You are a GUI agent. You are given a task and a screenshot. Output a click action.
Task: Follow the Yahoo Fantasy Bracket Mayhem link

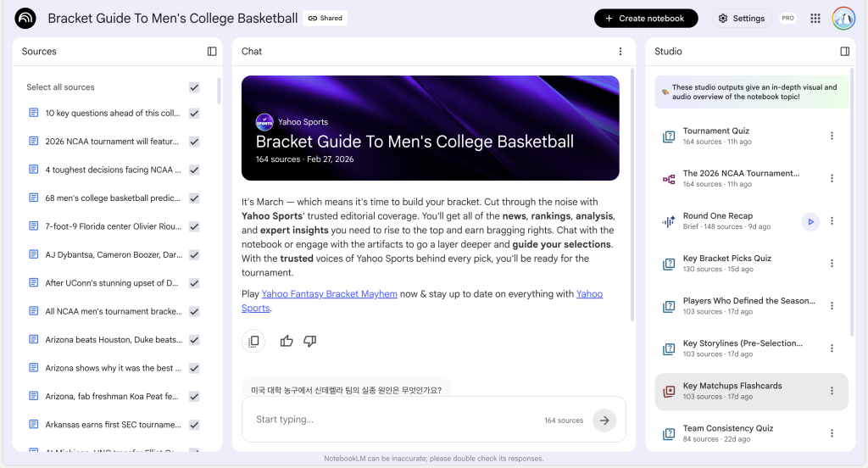(329, 294)
